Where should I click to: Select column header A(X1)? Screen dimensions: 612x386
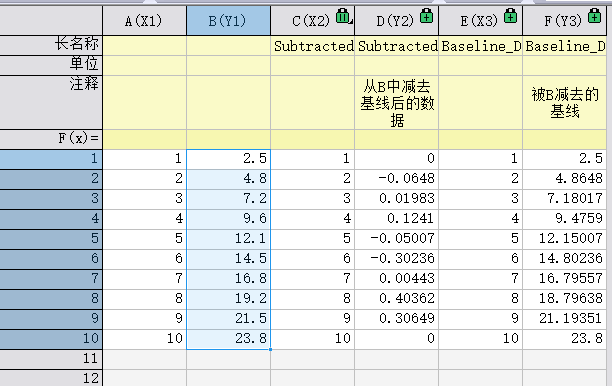[x=144, y=21]
